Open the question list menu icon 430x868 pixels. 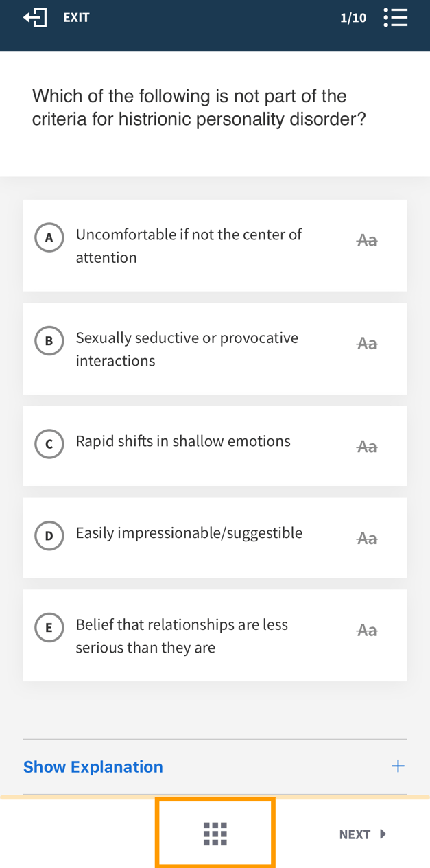[x=396, y=18]
